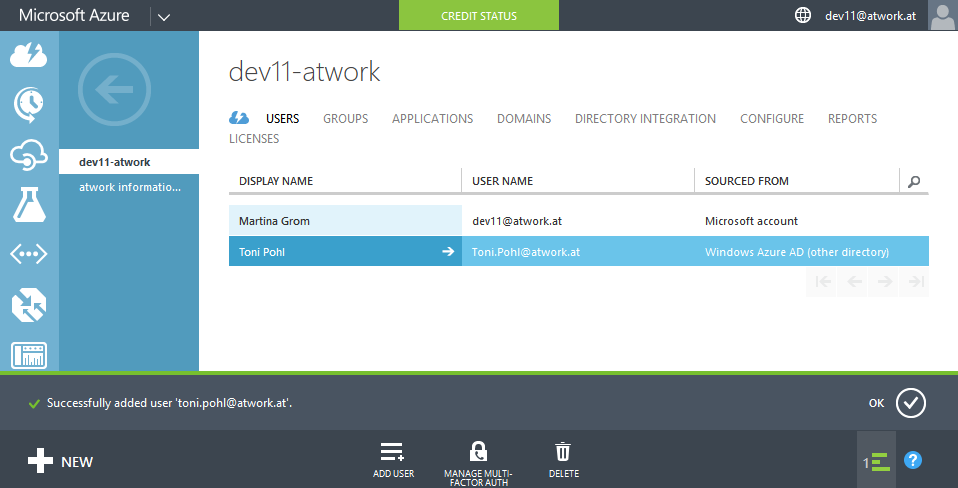This screenshot has height=488, width=958.
Task: Click the Credit Status button
Action: pyautogui.click(x=478, y=16)
